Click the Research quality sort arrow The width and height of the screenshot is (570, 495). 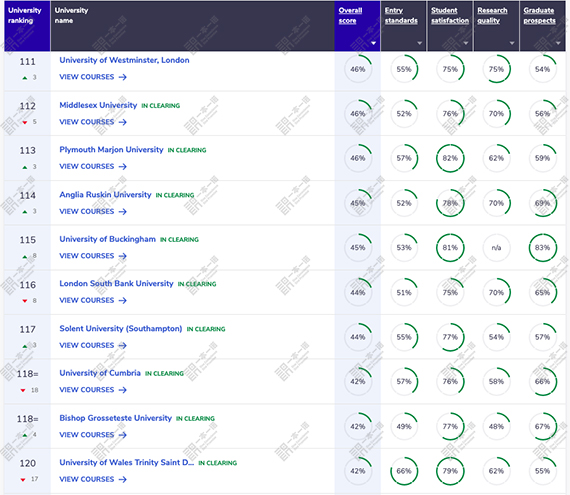[x=512, y=43]
